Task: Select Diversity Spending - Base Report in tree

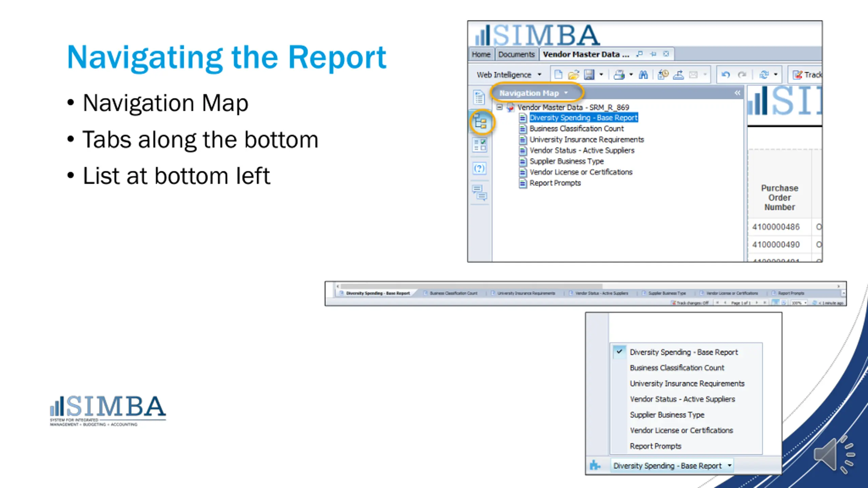Action: click(584, 118)
